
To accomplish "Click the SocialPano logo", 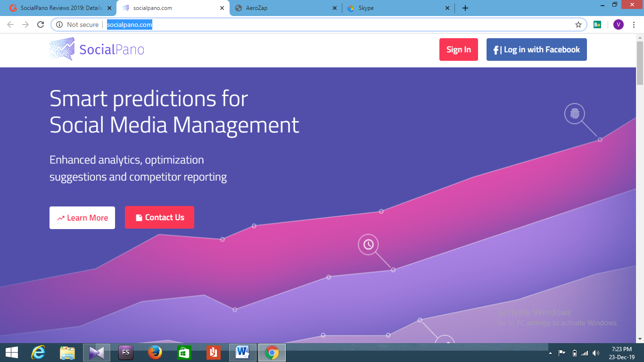I will pos(97,49).
